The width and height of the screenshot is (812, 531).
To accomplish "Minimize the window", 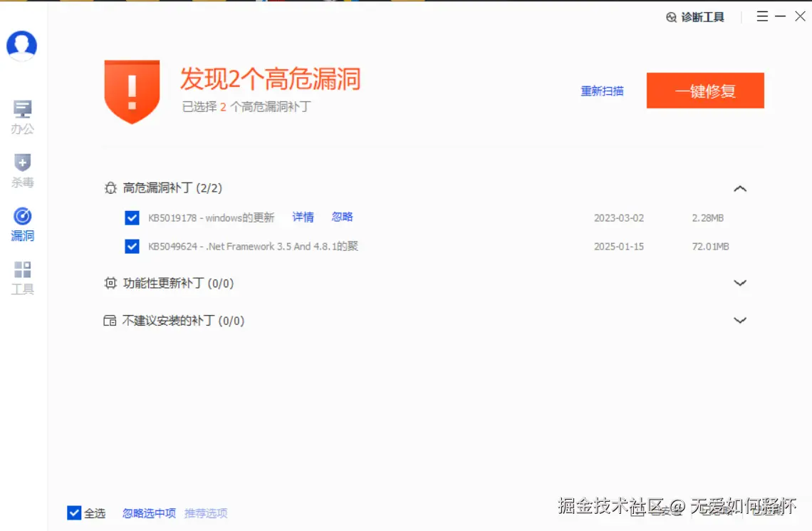I will coord(781,16).
